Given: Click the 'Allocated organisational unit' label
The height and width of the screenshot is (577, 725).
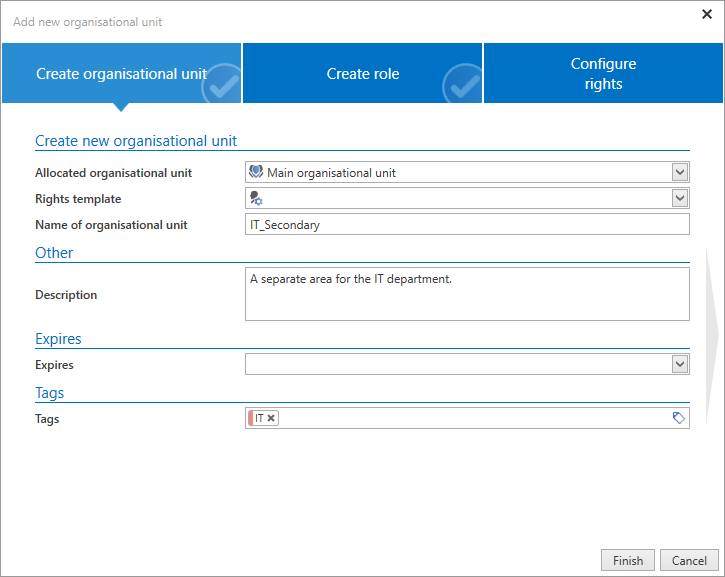Looking at the screenshot, I should [x=113, y=173].
